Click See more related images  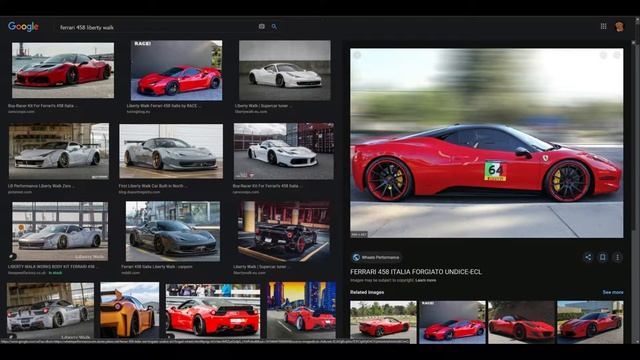click(x=613, y=292)
